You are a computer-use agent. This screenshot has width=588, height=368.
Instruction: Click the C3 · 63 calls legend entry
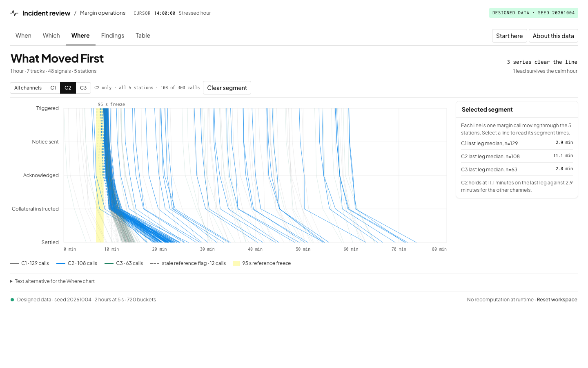point(124,263)
